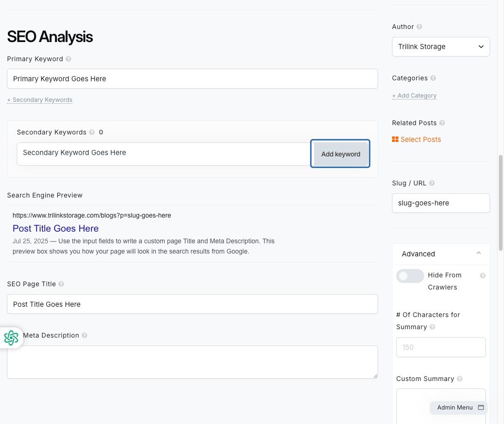Click the Meta Description help icon
Screen dimensions: 504x424
(x=84, y=335)
